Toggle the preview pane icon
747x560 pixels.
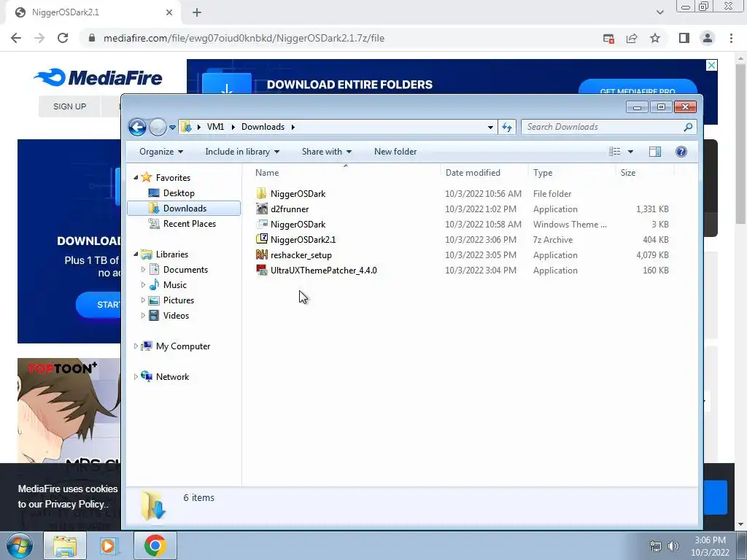pyautogui.click(x=655, y=152)
